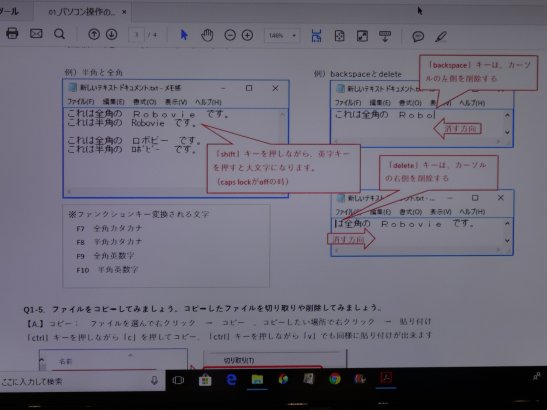
Task: Open the search magnifier tool
Action: 59,34
